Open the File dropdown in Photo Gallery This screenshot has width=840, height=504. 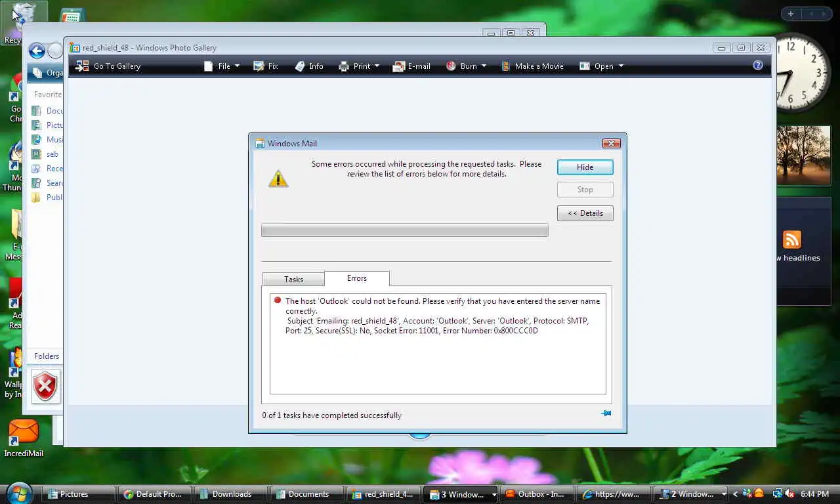pyautogui.click(x=222, y=66)
